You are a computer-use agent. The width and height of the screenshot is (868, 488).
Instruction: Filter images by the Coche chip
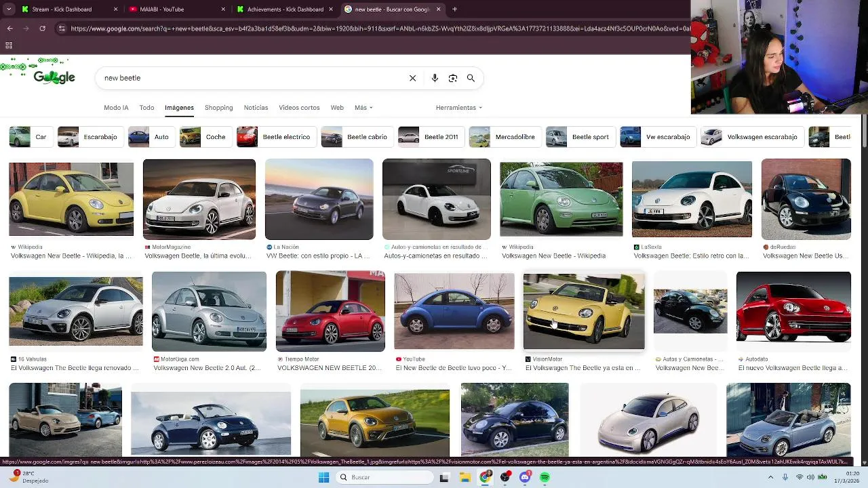tap(205, 137)
